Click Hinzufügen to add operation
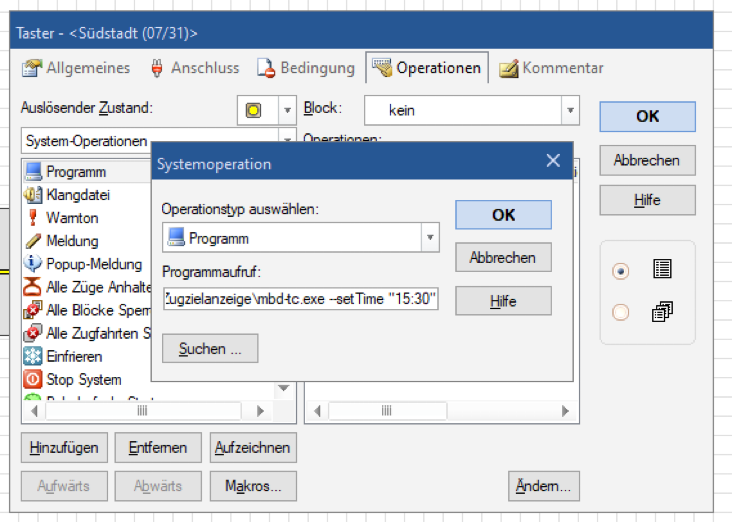 pos(64,447)
